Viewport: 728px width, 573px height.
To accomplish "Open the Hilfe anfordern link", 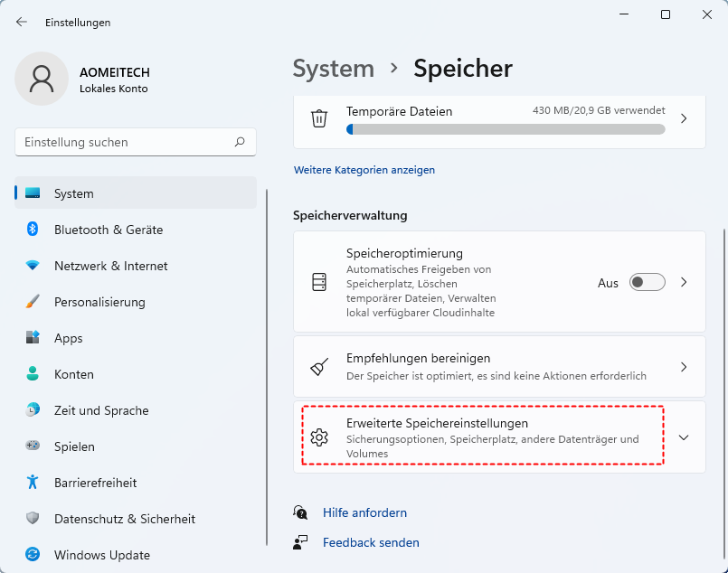I will pos(364,512).
